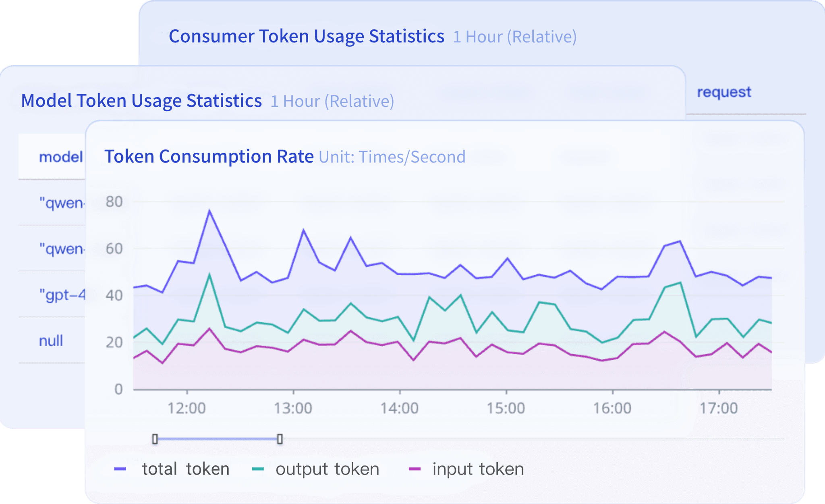The image size is (825, 504).
Task: Open the "gpt-4" model row
Action: click(62, 295)
